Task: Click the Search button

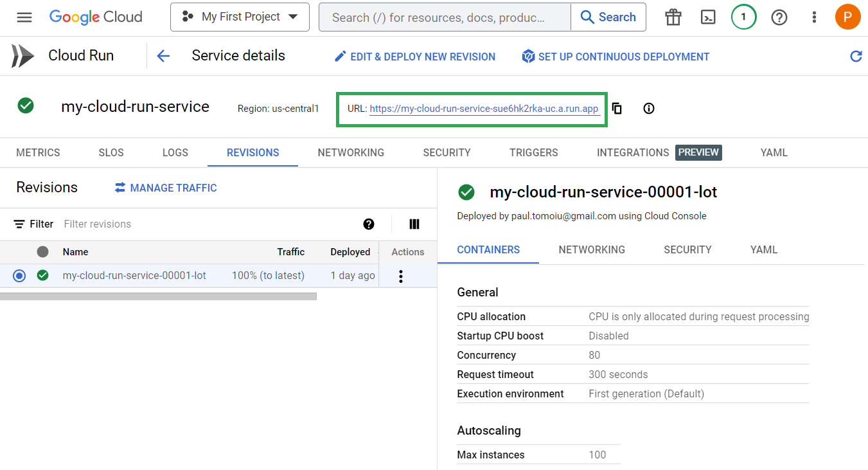Action: [608, 17]
